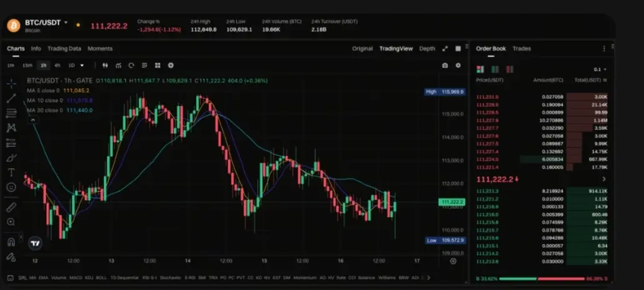Click the buy/sell ratio bar at order book bottom
The width and height of the screenshot is (644, 290).
pyautogui.click(x=541, y=279)
